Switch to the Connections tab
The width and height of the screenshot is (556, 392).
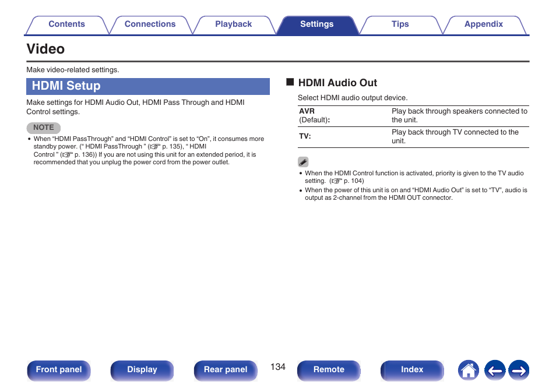[150, 24]
